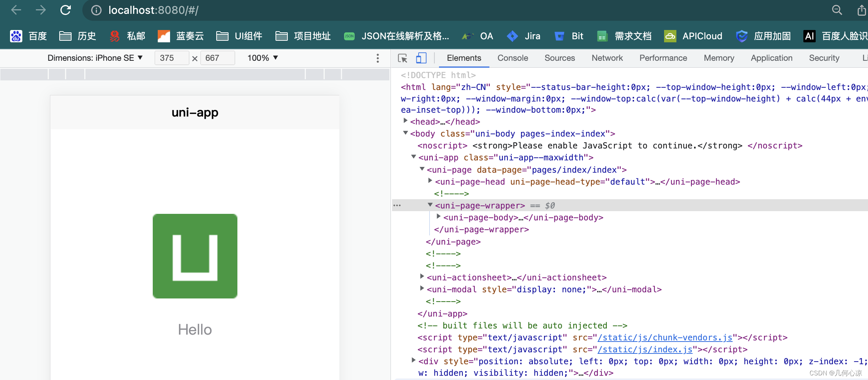Viewport: 868px width, 380px height.
Task: Open the OA bookmark
Action: coord(477,36)
